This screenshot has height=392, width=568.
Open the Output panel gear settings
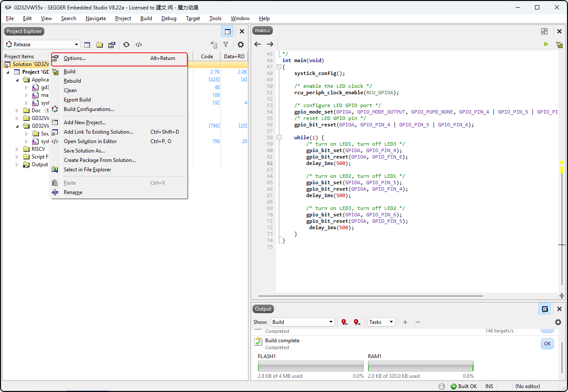[x=558, y=322]
